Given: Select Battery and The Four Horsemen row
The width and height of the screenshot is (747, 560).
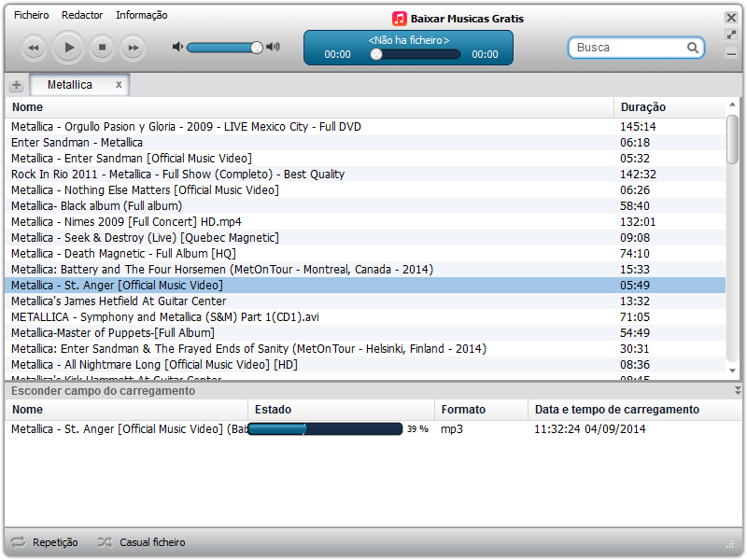Looking at the screenshot, I should (x=365, y=270).
